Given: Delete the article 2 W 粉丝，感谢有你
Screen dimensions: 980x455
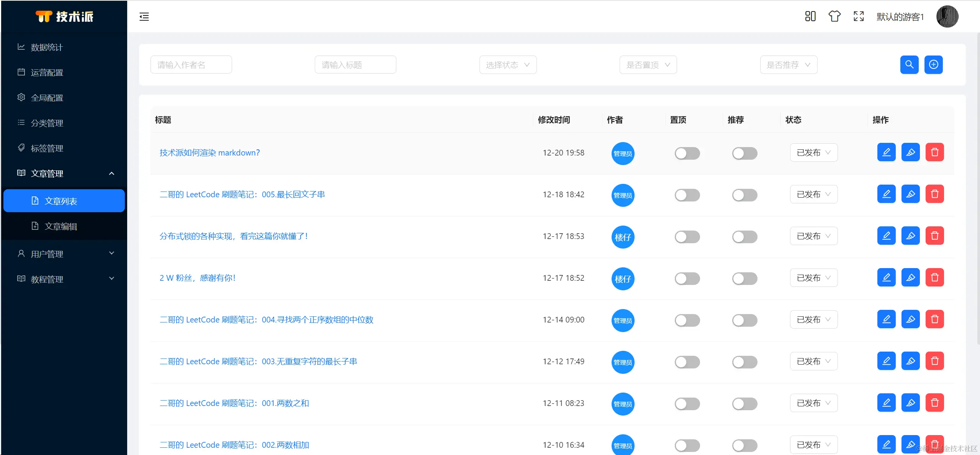Looking at the screenshot, I should (x=934, y=277).
